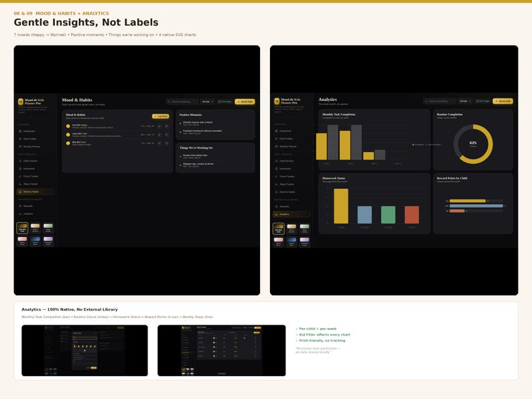Click Analytics icon in Mood & Habits screenshot sidebar

(20, 214)
